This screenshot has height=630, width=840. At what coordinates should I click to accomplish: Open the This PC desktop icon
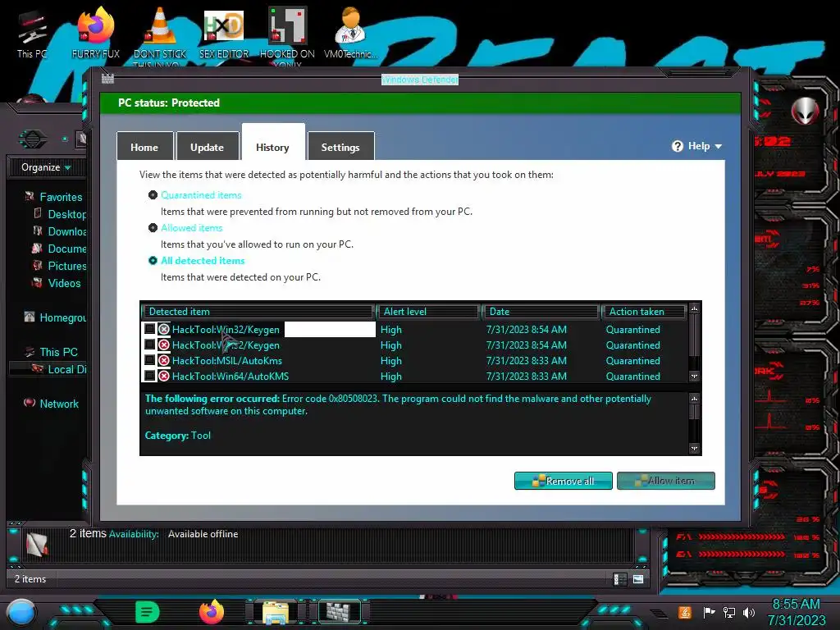click(x=32, y=34)
